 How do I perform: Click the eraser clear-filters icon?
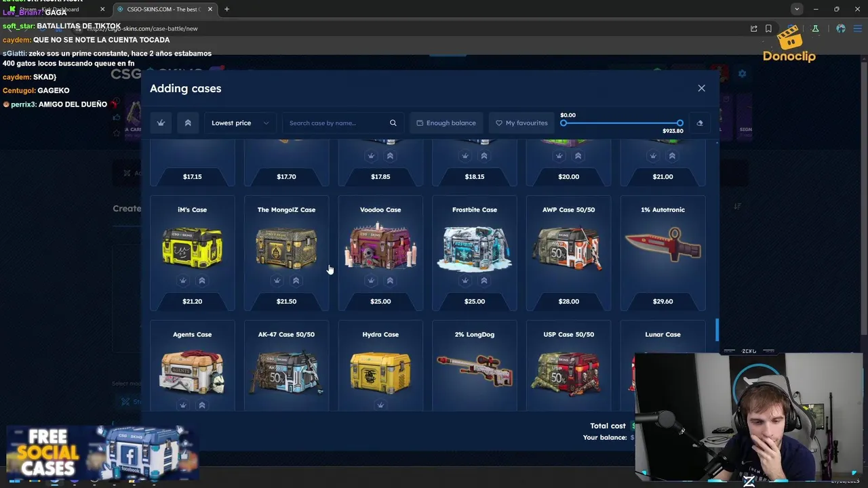click(x=700, y=123)
